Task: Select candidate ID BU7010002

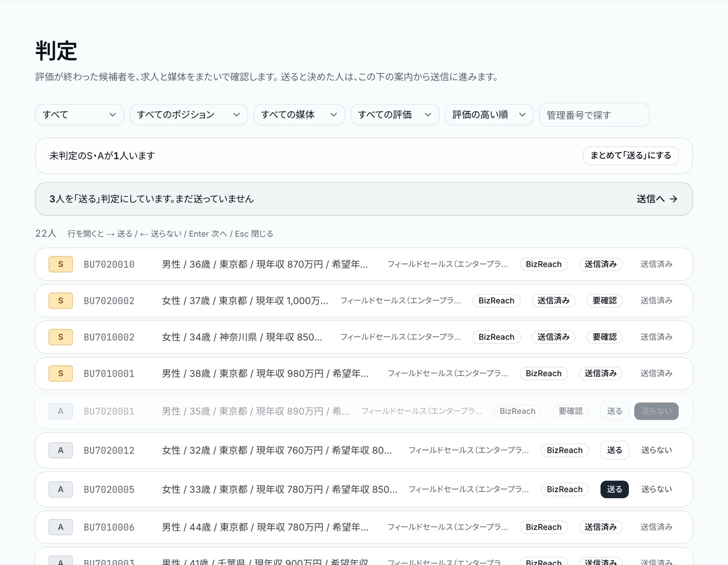Action: [x=109, y=337]
